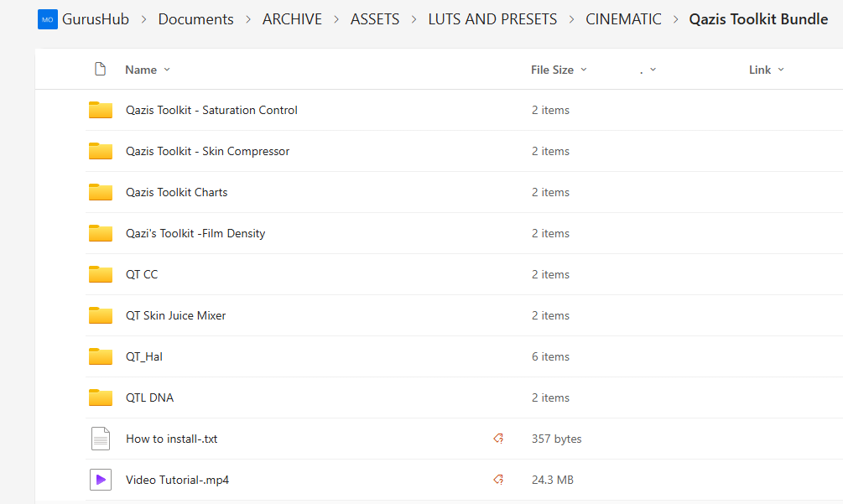Click the GurusHub site logo icon
843x504 pixels.
tap(48, 19)
